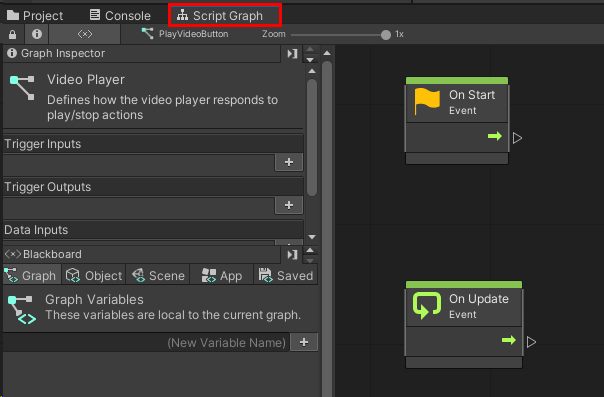The height and width of the screenshot is (397, 604).
Task: Click the On Start yellow flag icon
Action: 427,102
